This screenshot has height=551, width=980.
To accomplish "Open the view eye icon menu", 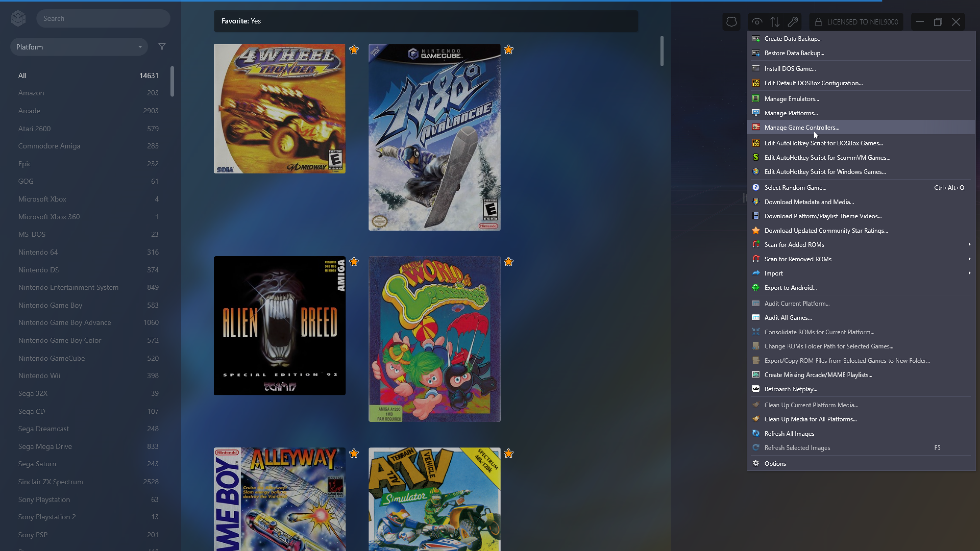I will coord(757,22).
